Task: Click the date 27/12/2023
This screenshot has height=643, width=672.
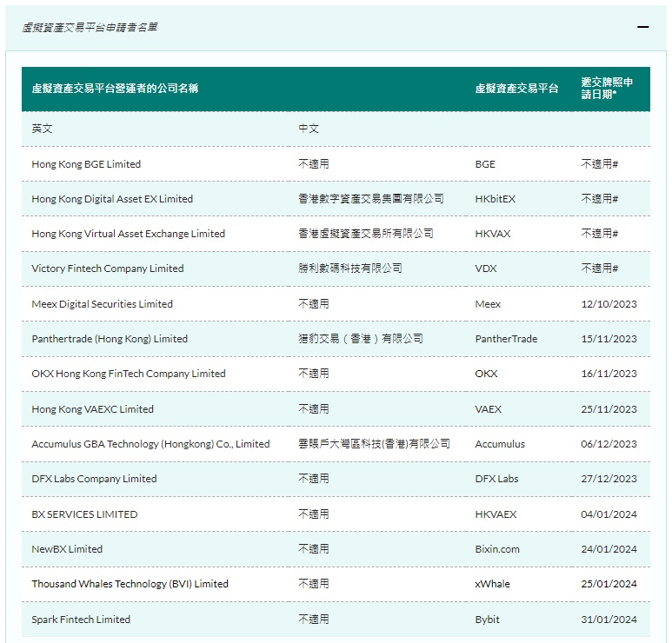Action: [609, 479]
